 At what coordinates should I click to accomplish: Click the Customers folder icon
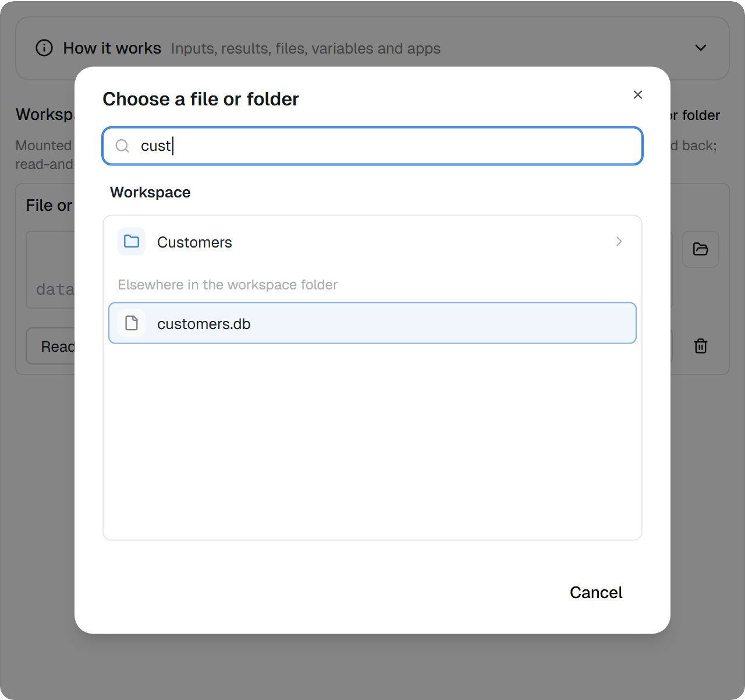click(x=132, y=242)
